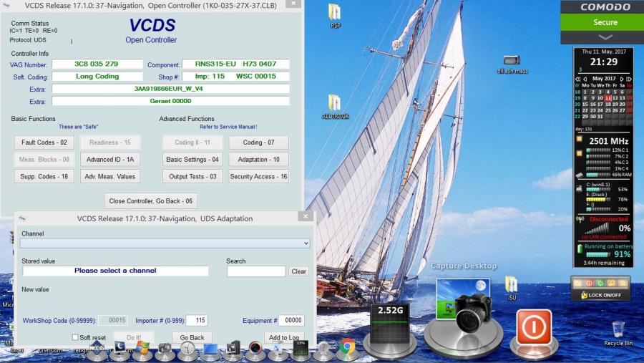Click the Equipment # field showing 00000
The image size is (644, 363).
(x=292, y=320)
